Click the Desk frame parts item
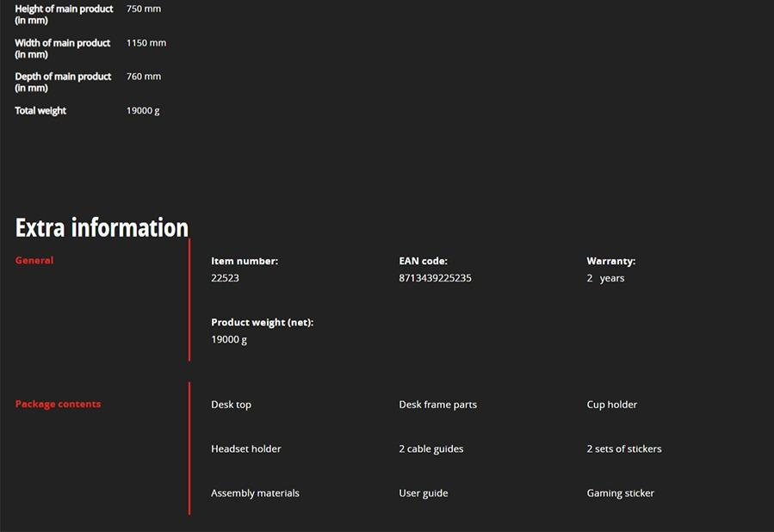 coord(437,405)
